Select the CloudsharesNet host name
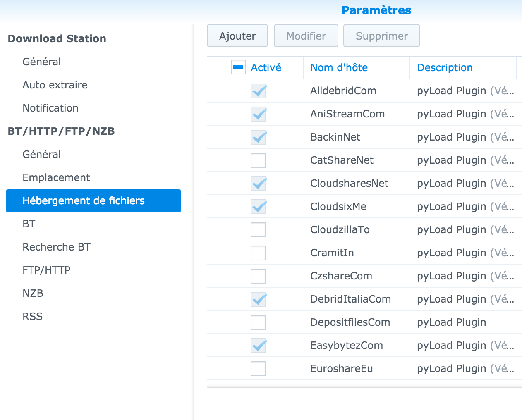Viewport: 522px width, 420px height. tap(350, 183)
